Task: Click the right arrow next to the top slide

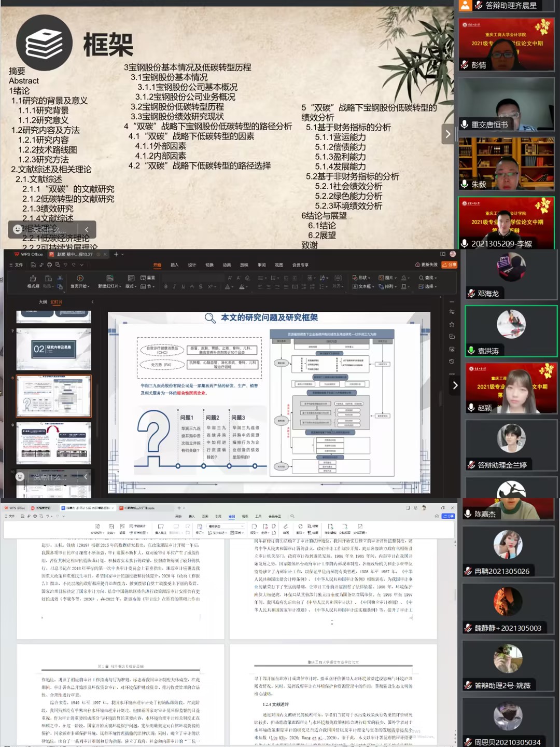Action: coord(447,134)
